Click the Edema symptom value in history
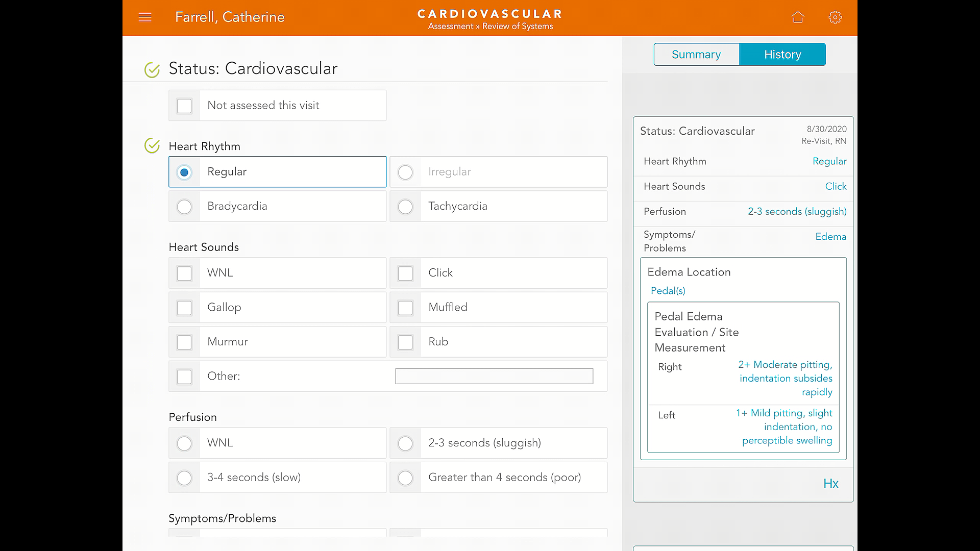Screen dimensions: 980x551 click(830, 237)
